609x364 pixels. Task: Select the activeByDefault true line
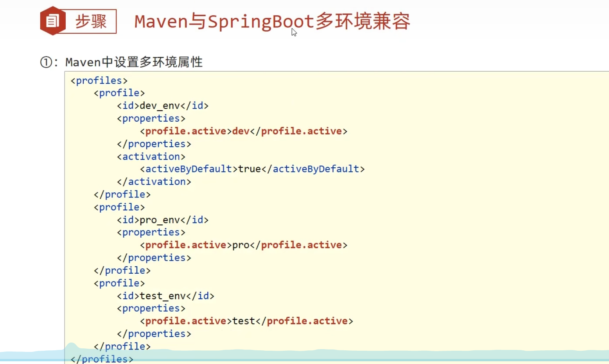coord(252,169)
